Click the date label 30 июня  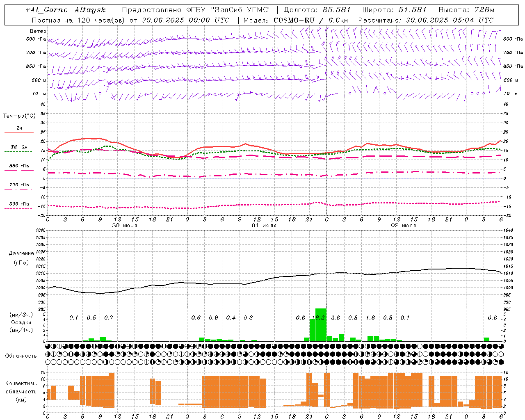(x=125, y=226)
